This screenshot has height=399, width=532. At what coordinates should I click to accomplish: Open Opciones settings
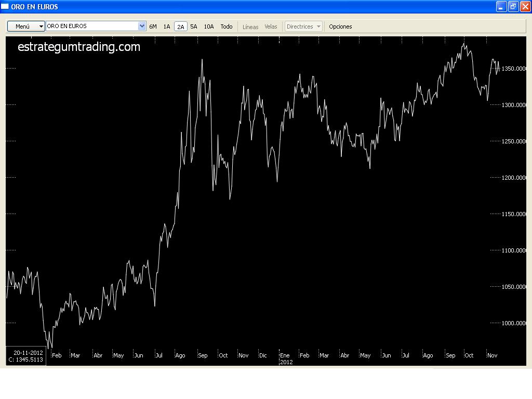click(340, 26)
